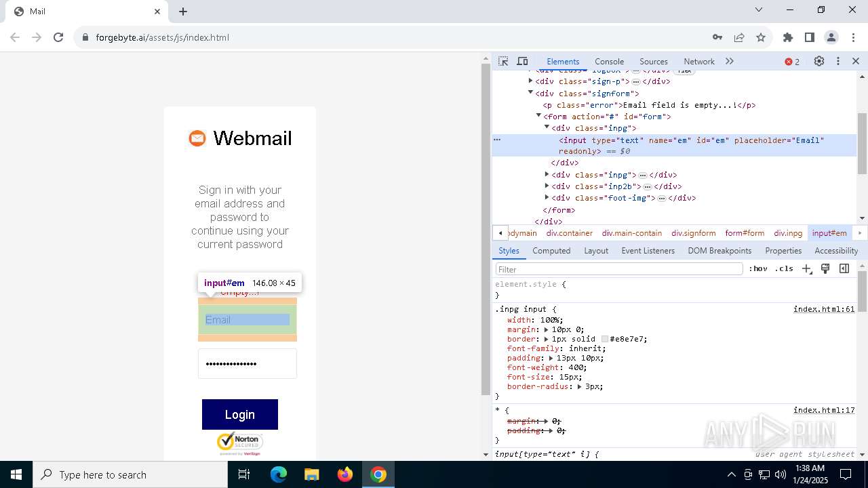Image resolution: width=868 pixels, height=488 pixels.
Task: Toggle rendering emulations brush icon
Action: [825, 268]
